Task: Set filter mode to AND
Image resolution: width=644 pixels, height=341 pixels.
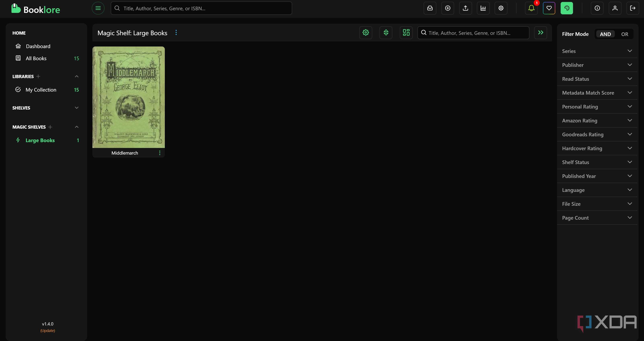Action: point(605,34)
